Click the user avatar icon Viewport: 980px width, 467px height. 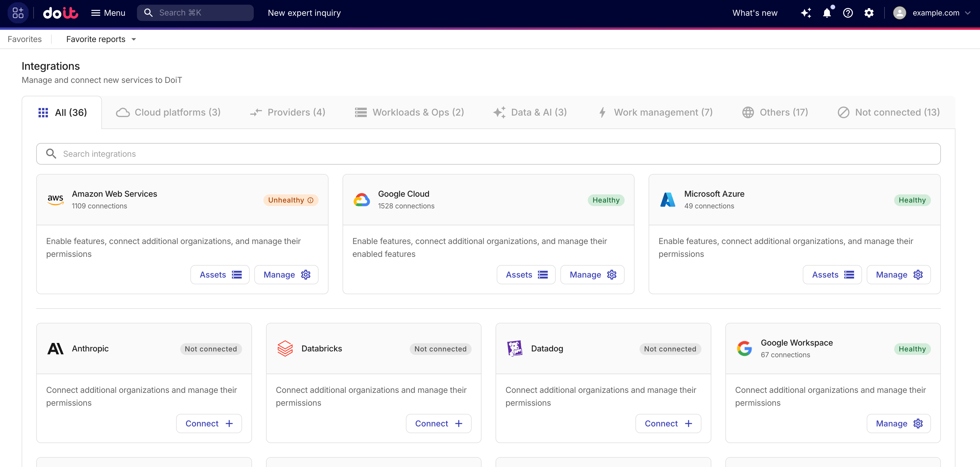(x=899, y=13)
